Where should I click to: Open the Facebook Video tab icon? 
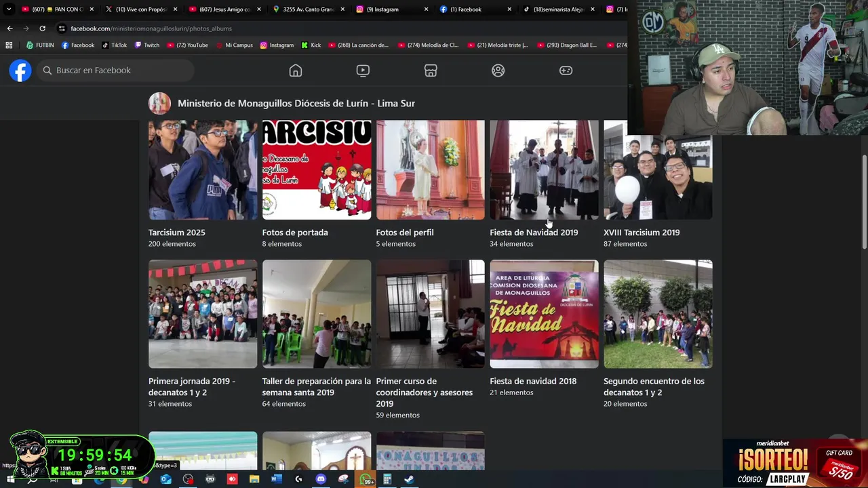coord(363,70)
